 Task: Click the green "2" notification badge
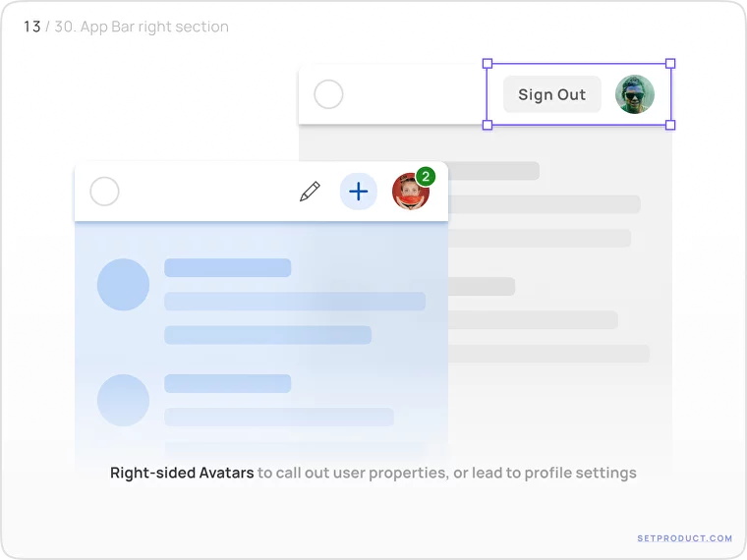click(425, 177)
